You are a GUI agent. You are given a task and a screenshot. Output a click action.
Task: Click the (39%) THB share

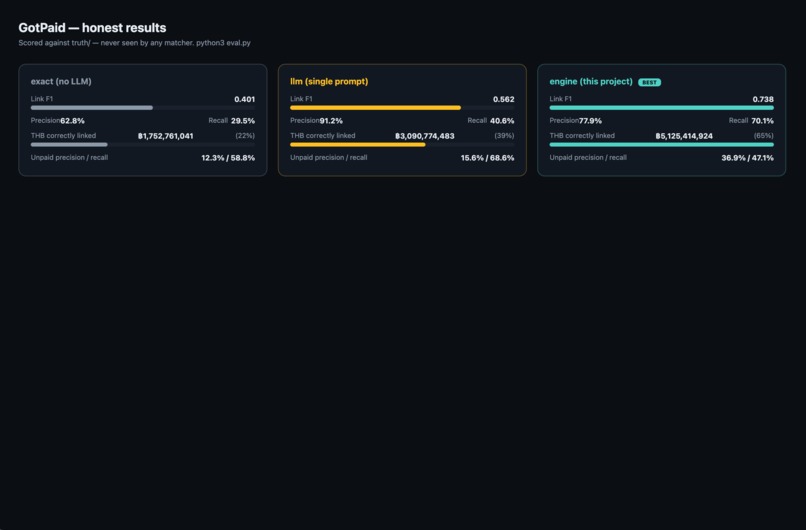coord(504,136)
